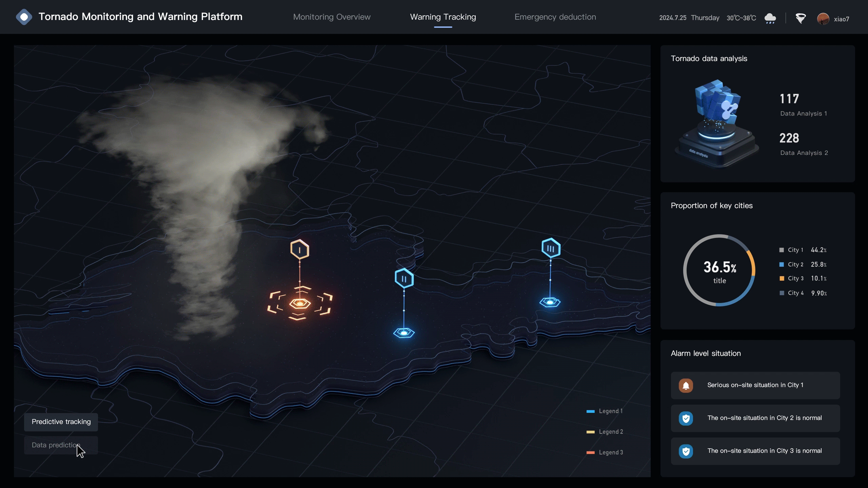
Task: Click the City 3 orange legend square
Action: tap(782, 279)
